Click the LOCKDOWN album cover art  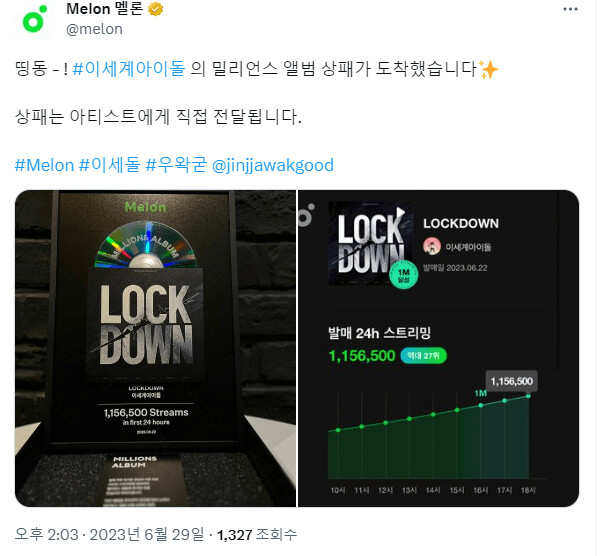[x=370, y=243]
